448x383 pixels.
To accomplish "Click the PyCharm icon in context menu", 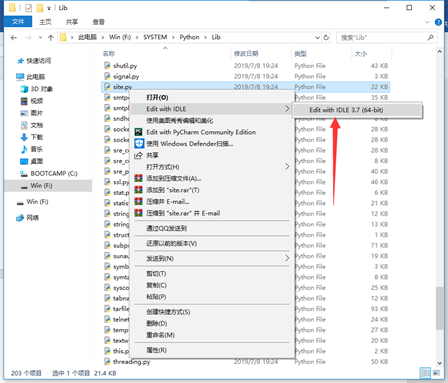I will click(139, 132).
